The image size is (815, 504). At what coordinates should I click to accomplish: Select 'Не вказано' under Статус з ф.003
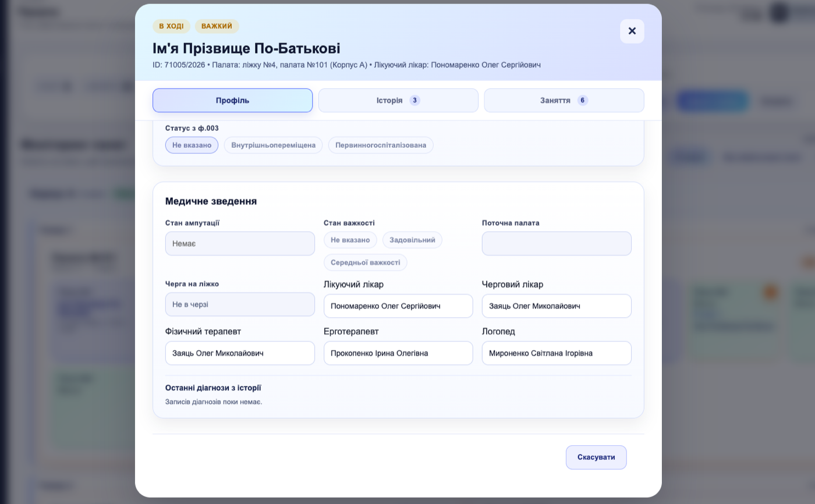click(192, 145)
